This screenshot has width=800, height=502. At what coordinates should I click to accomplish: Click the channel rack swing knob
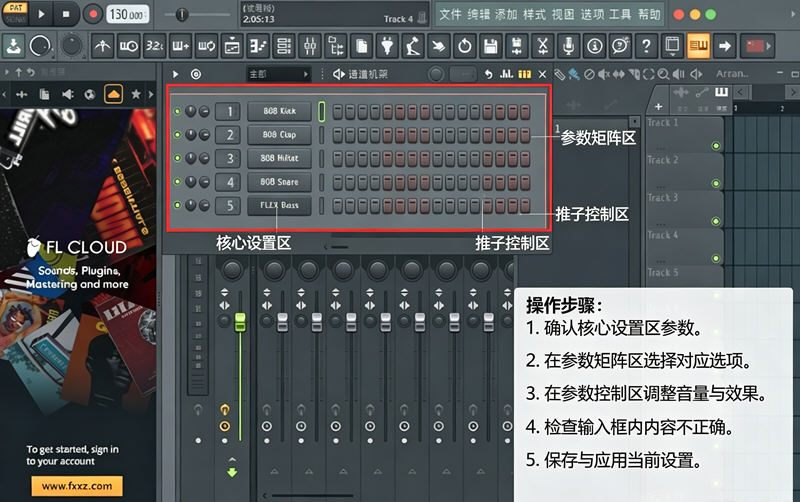click(436, 74)
